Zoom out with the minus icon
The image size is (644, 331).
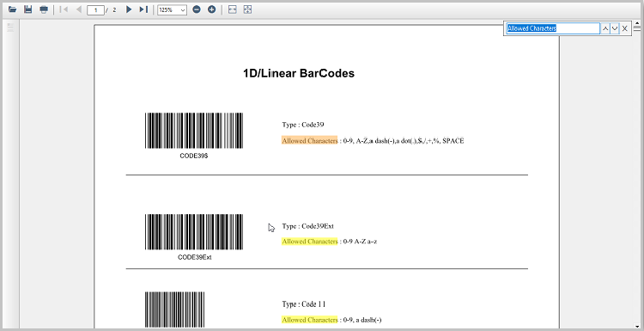(x=197, y=9)
